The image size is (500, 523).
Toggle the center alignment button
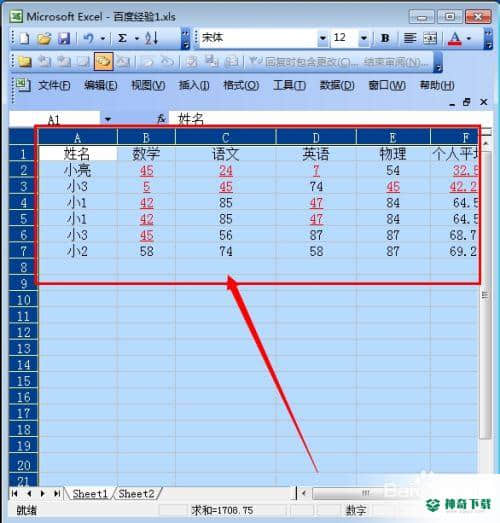tap(410, 38)
